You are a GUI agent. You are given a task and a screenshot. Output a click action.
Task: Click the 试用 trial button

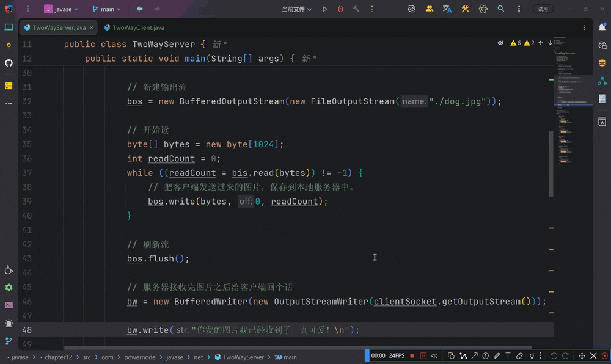pos(543,9)
